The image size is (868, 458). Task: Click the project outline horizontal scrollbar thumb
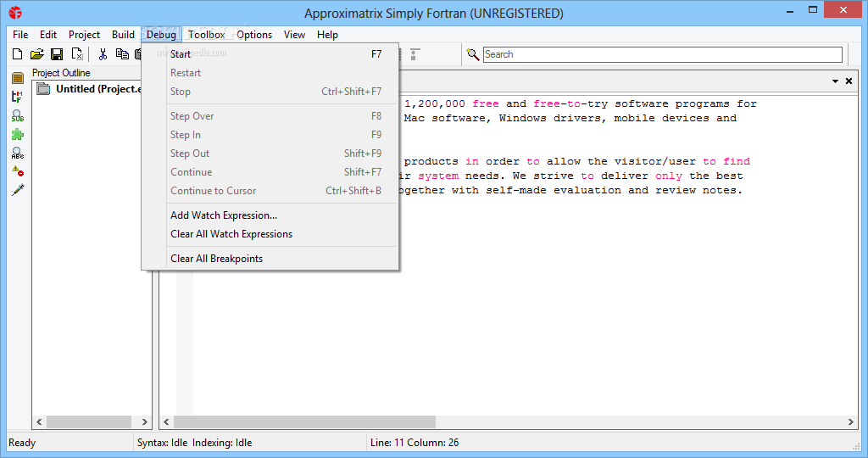pyautogui.click(x=89, y=422)
